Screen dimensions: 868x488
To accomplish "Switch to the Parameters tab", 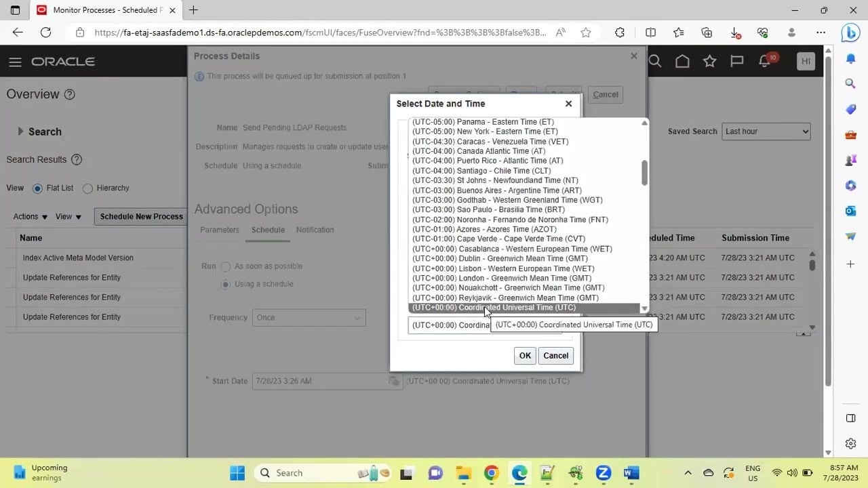I will pyautogui.click(x=220, y=230).
